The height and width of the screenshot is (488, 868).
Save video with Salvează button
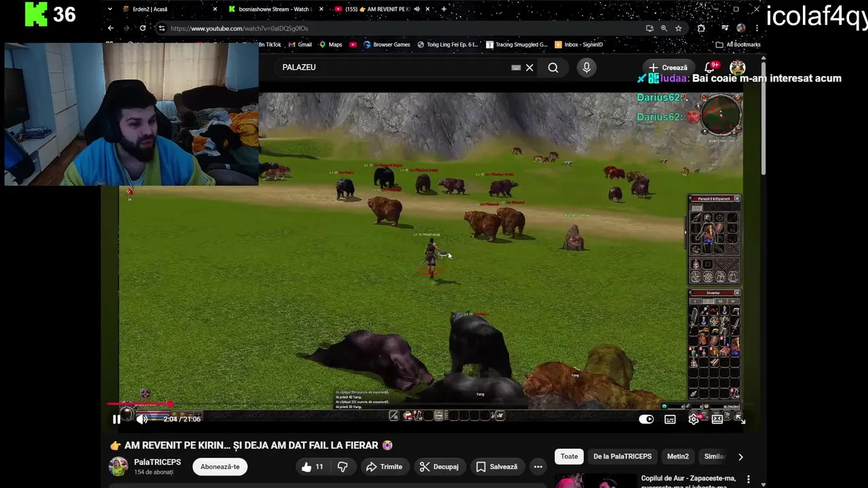496,466
